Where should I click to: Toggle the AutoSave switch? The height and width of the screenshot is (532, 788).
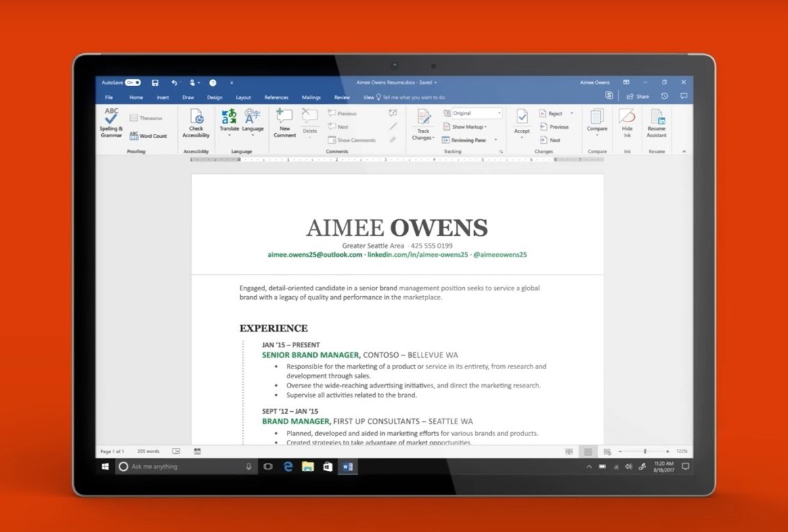(x=133, y=83)
